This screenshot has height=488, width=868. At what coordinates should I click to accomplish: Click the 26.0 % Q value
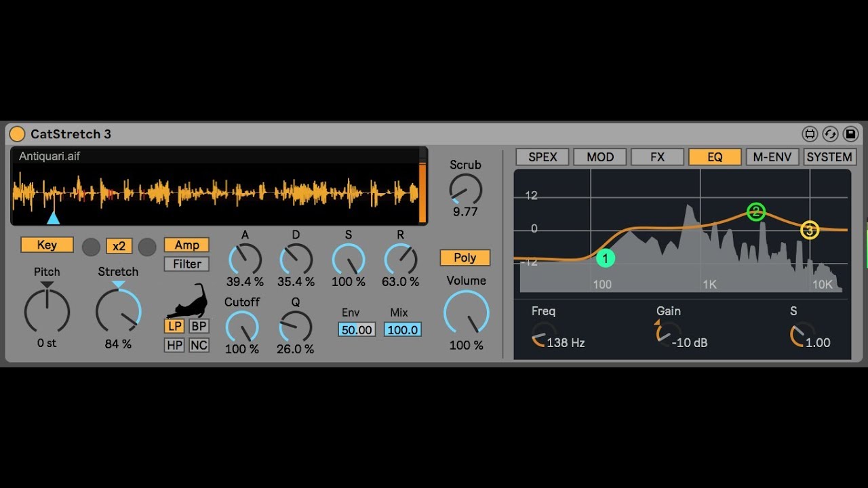tap(295, 349)
